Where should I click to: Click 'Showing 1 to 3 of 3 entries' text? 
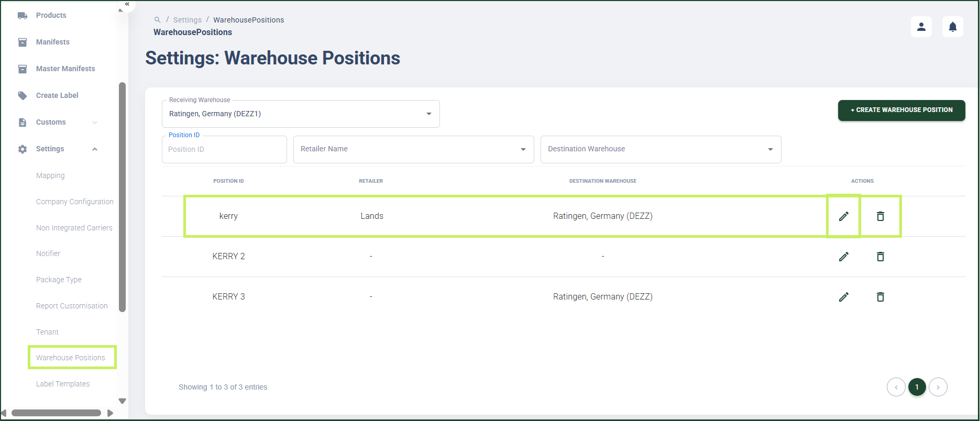pos(223,387)
